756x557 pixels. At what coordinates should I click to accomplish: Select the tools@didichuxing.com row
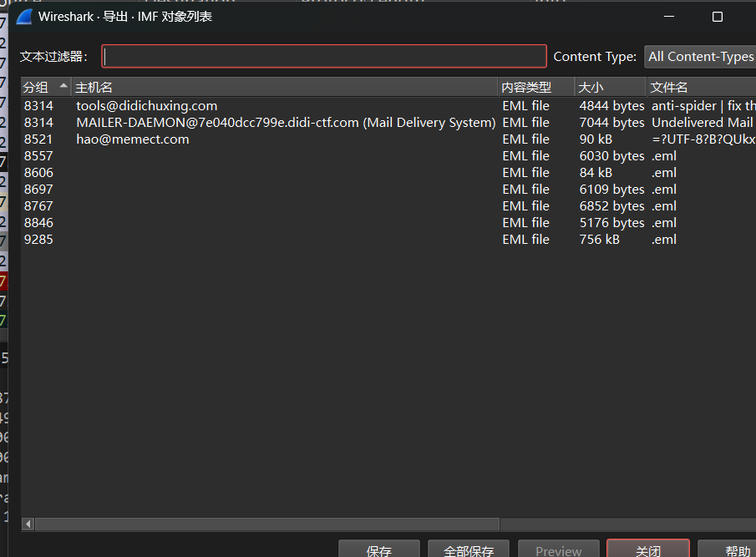point(388,106)
